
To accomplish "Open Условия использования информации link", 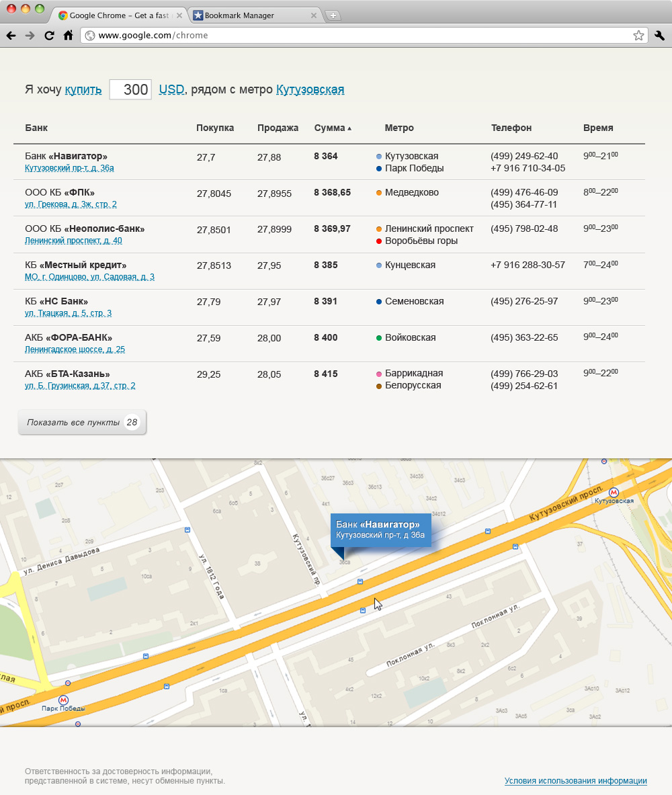I will click(575, 781).
